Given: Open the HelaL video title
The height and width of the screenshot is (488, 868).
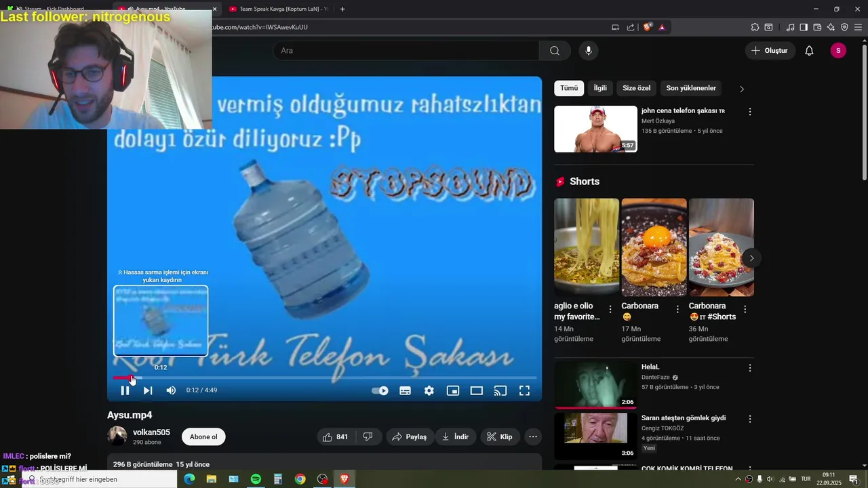Looking at the screenshot, I should tap(650, 367).
